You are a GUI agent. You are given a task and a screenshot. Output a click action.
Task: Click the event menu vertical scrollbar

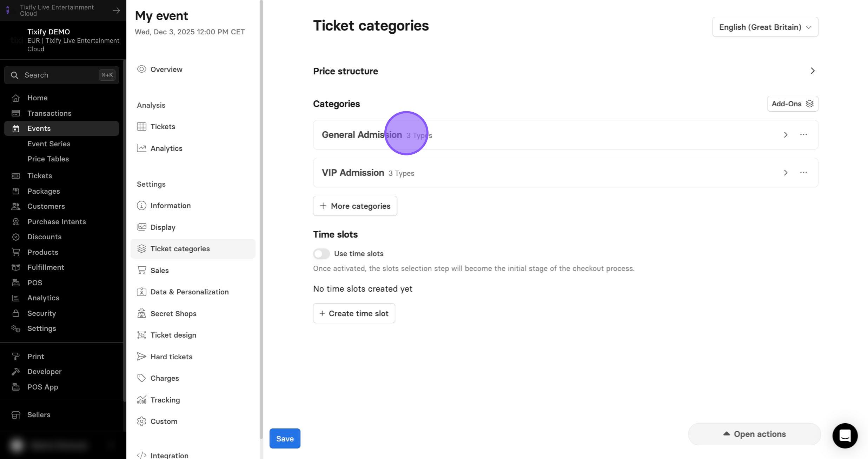261,219
